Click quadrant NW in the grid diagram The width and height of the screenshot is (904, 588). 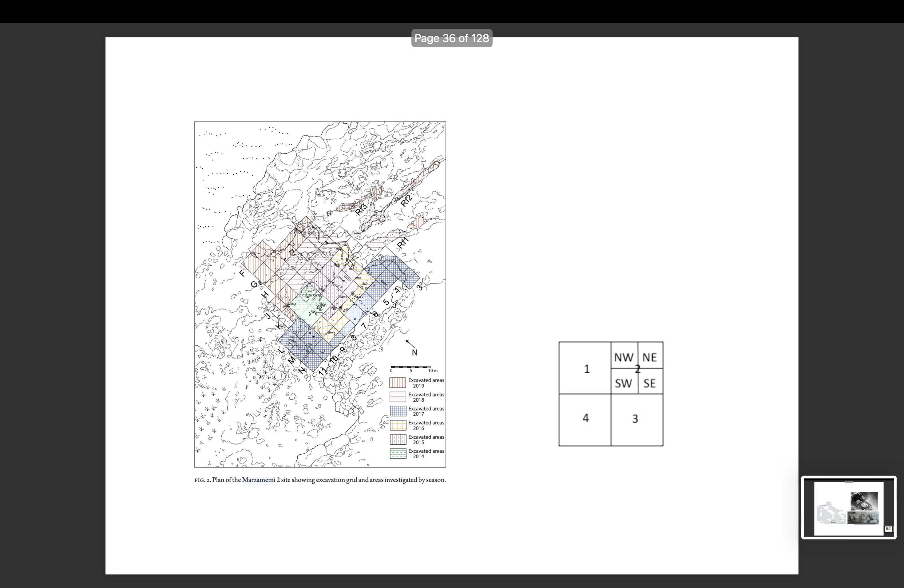624,357
